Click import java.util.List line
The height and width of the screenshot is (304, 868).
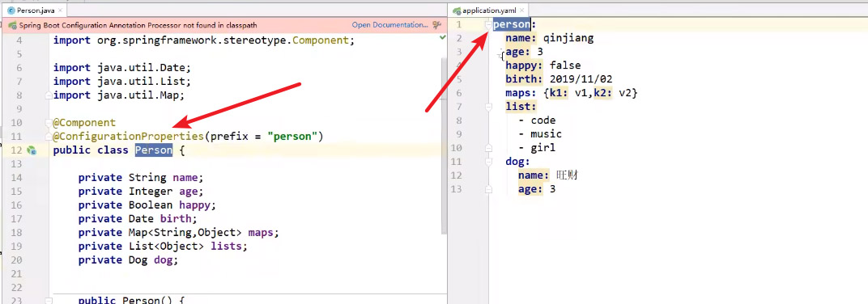point(121,81)
